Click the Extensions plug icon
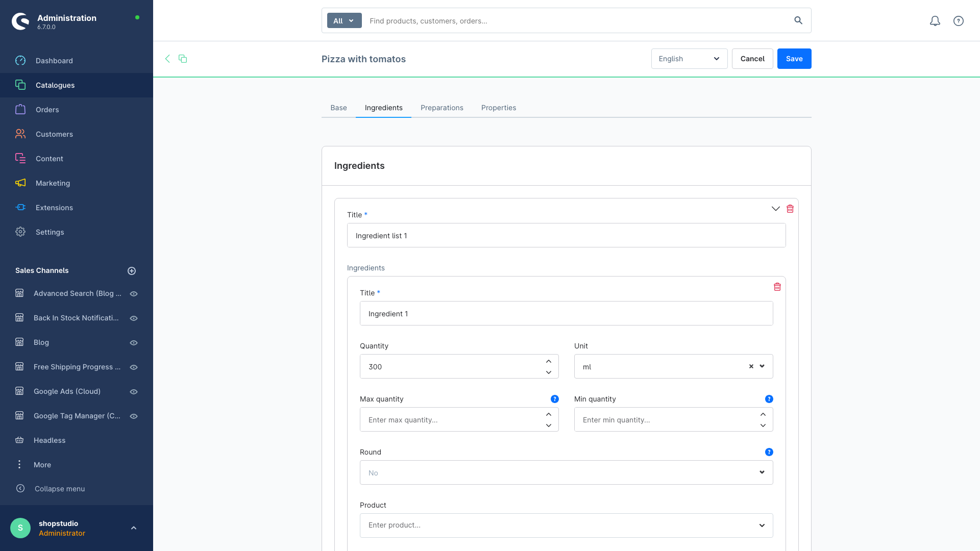This screenshot has width=980, height=551. pos(20,207)
